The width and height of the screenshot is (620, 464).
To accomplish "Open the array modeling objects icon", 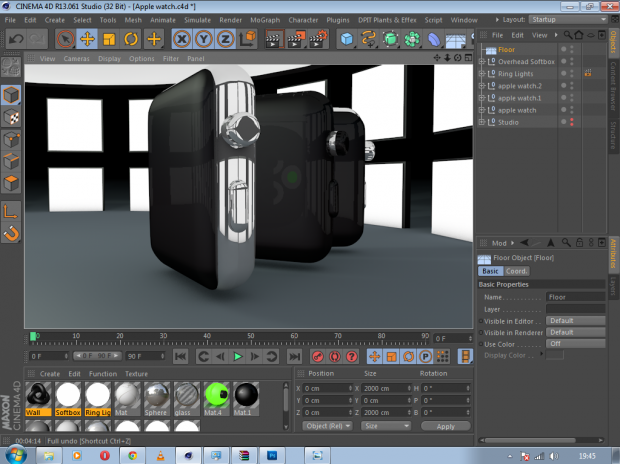I will click(x=412, y=39).
